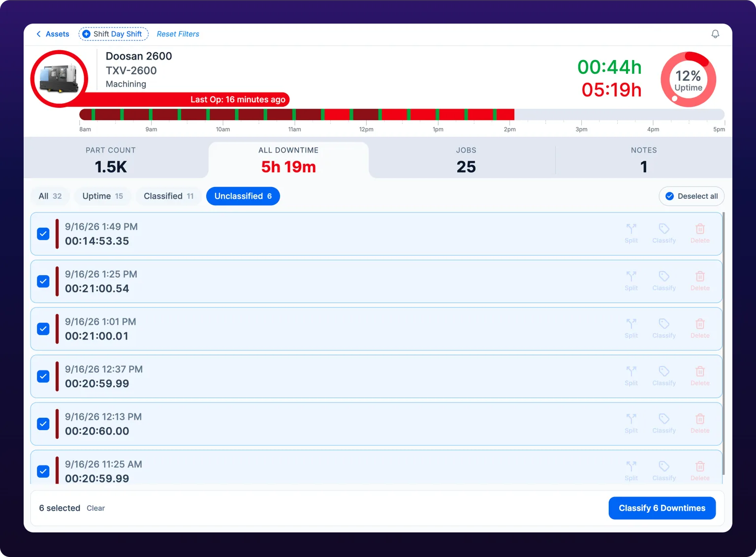Delete the 1:25 PM downtime entry
756x557 pixels.
point(700,281)
